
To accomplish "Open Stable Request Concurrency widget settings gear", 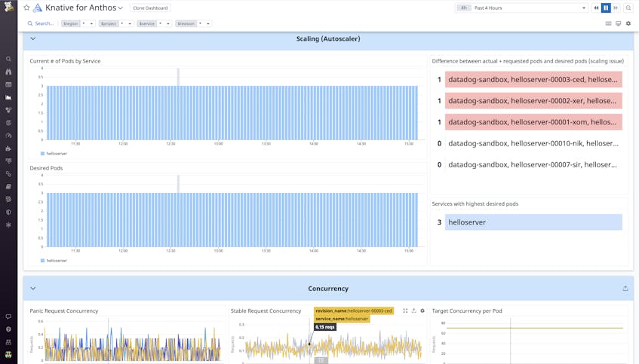I will (422, 310).
